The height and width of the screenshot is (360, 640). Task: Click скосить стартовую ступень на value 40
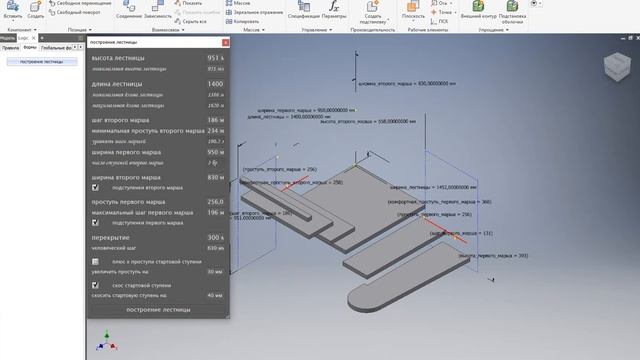(x=215, y=295)
